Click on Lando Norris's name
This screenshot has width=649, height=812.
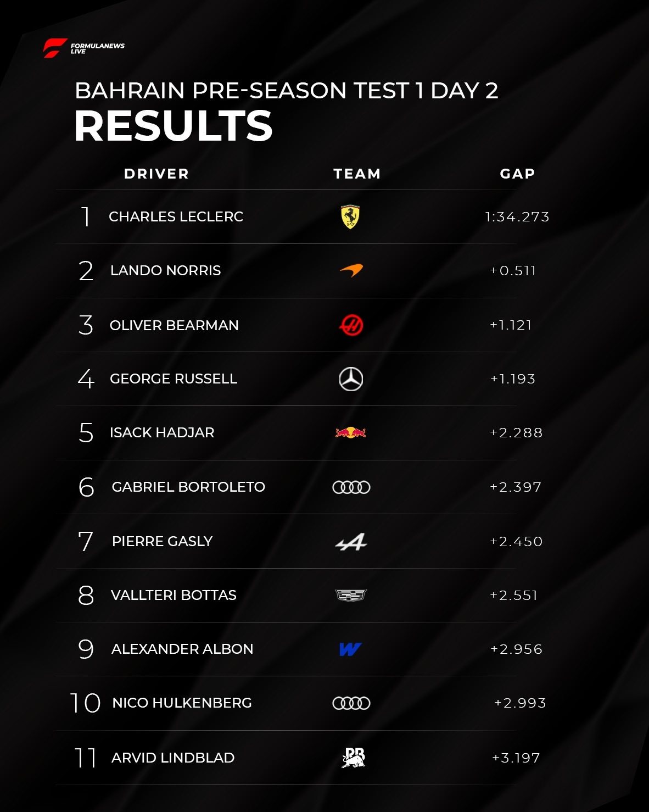point(165,271)
